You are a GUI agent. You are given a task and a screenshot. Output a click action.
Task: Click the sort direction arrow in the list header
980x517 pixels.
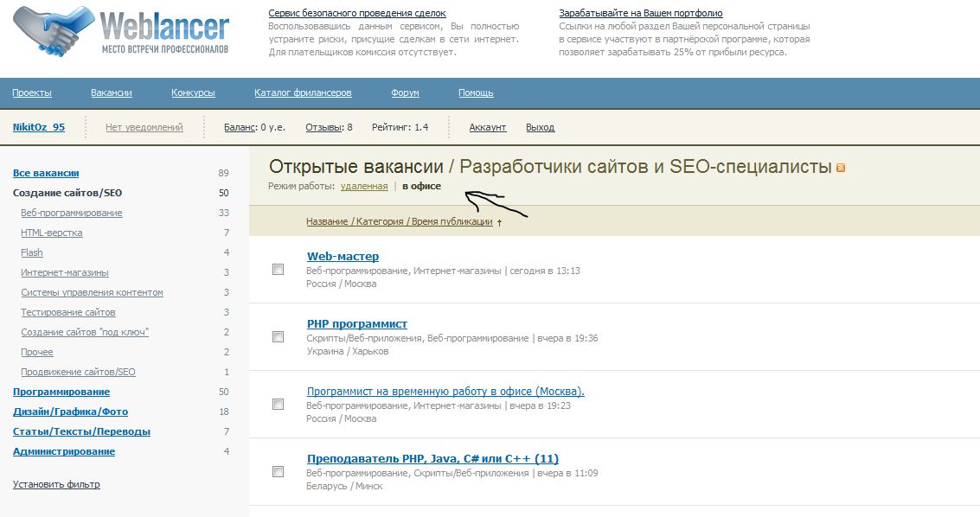click(499, 222)
